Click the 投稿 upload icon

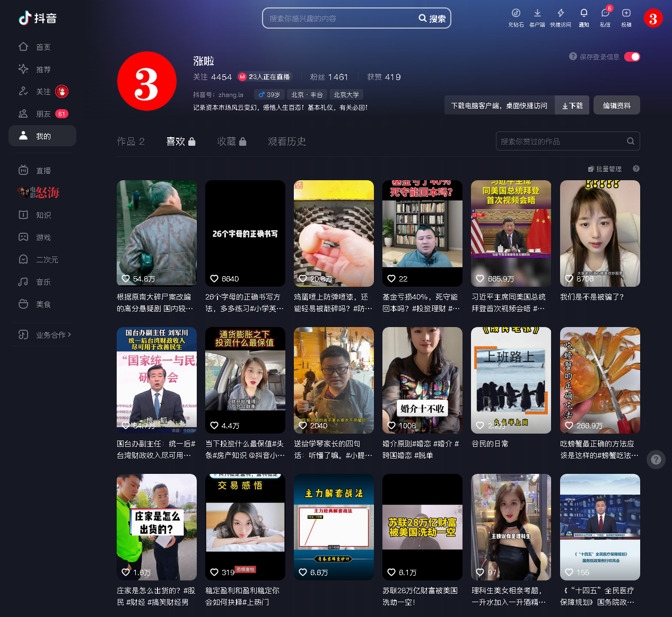tap(626, 17)
